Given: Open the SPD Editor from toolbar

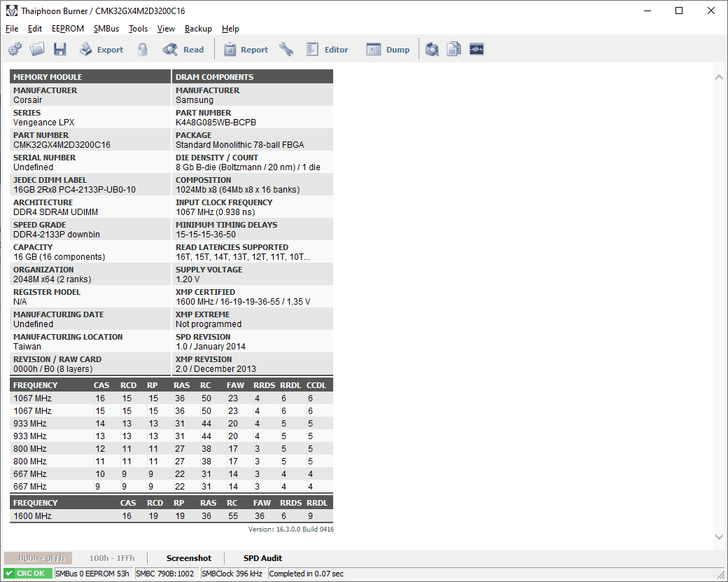Looking at the screenshot, I should [x=328, y=49].
